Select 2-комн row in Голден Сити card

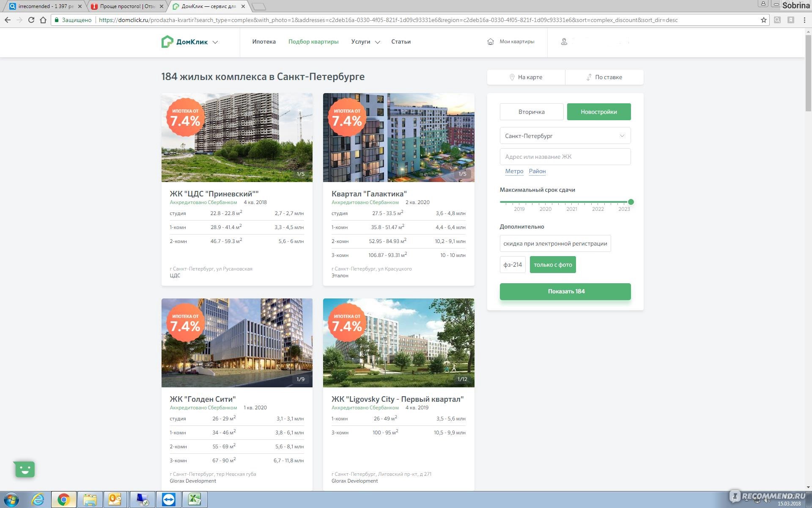tap(237, 447)
